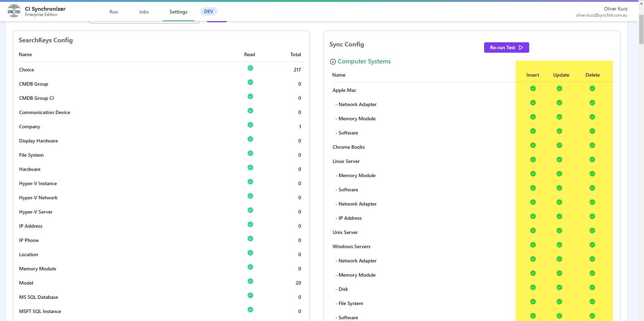Select the Choice row name
The image size is (644, 321).
point(26,70)
